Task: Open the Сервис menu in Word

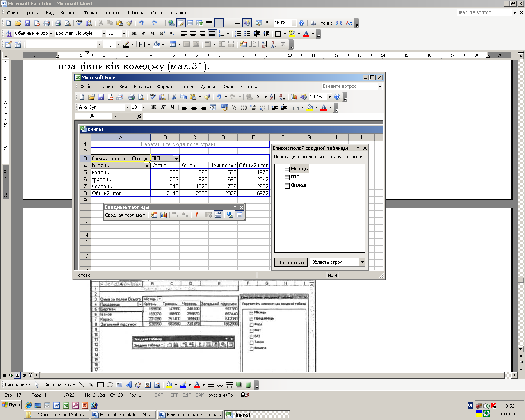Action: (x=113, y=13)
